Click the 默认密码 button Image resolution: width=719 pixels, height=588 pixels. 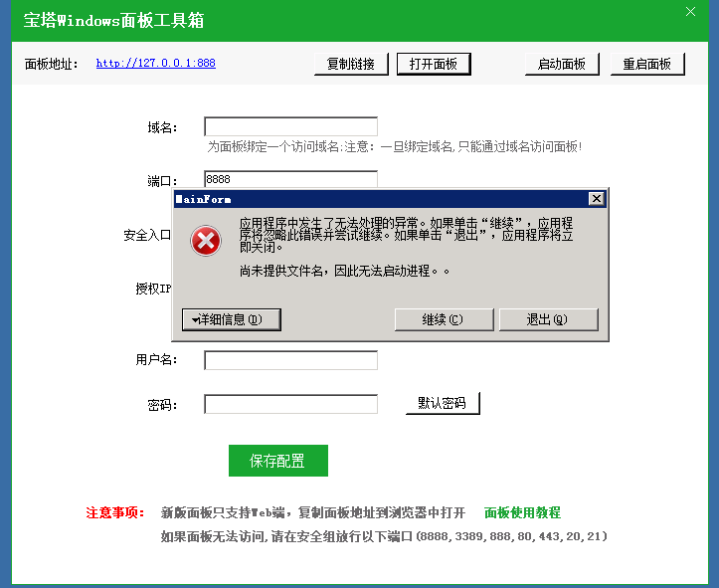(x=443, y=403)
